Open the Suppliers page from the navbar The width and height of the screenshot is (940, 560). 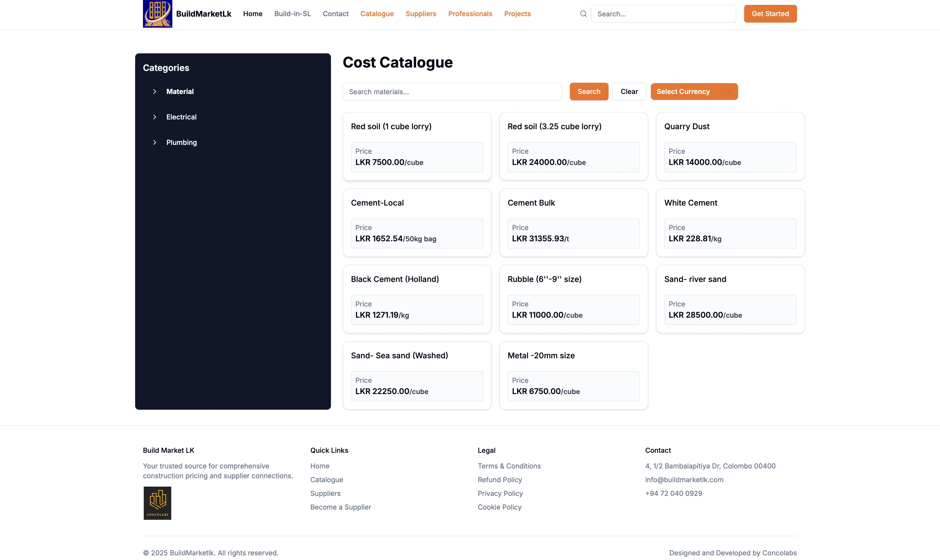[421, 14]
